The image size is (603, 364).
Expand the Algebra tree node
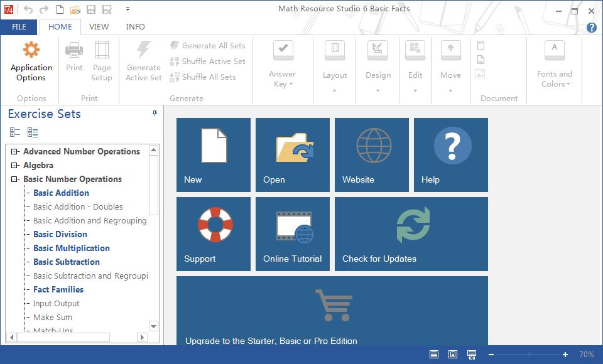click(x=14, y=165)
